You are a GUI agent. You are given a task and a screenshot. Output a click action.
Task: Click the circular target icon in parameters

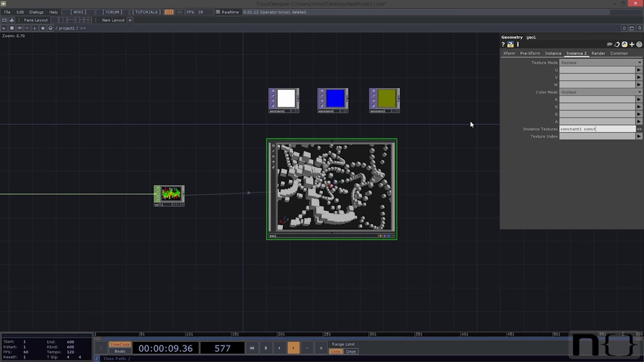pyautogui.click(x=639, y=45)
